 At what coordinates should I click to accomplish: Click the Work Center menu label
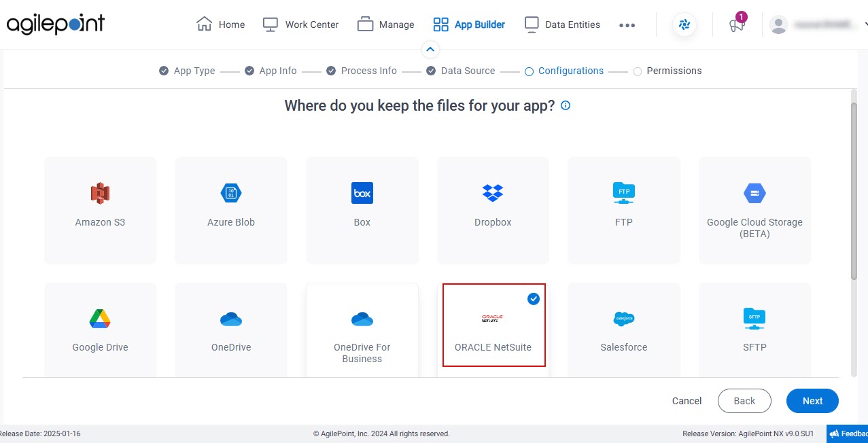[312, 24]
